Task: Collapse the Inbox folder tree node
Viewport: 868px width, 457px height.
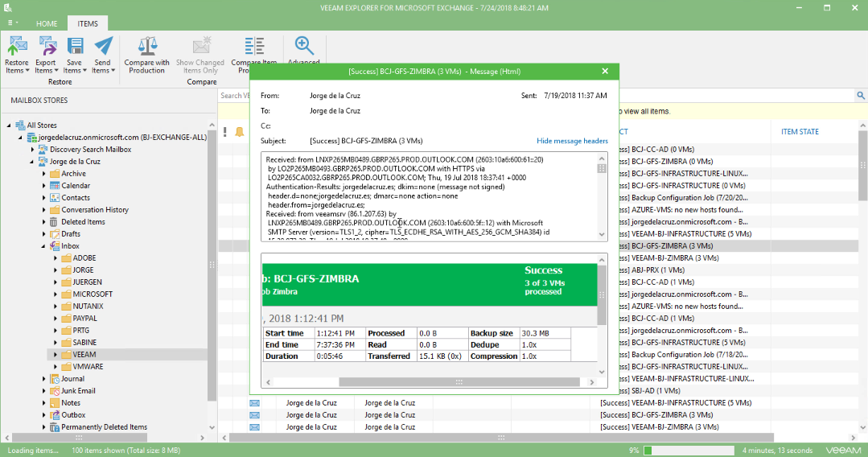Action: click(x=43, y=246)
